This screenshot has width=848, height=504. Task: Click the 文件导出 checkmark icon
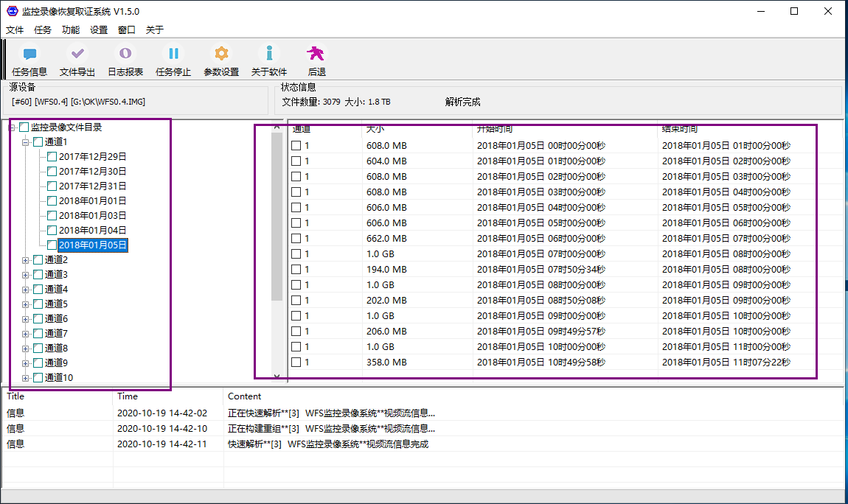pos(77,54)
